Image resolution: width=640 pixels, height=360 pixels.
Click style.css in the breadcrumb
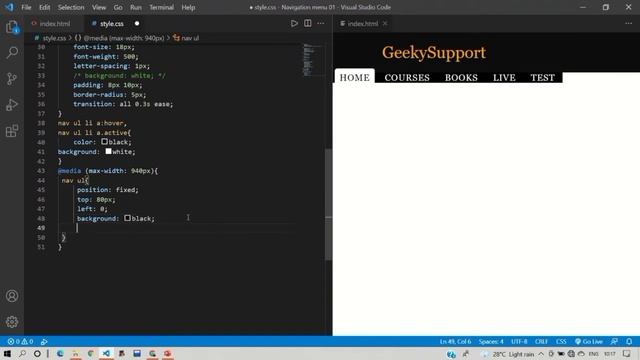pyautogui.click(x=54, y=38)
